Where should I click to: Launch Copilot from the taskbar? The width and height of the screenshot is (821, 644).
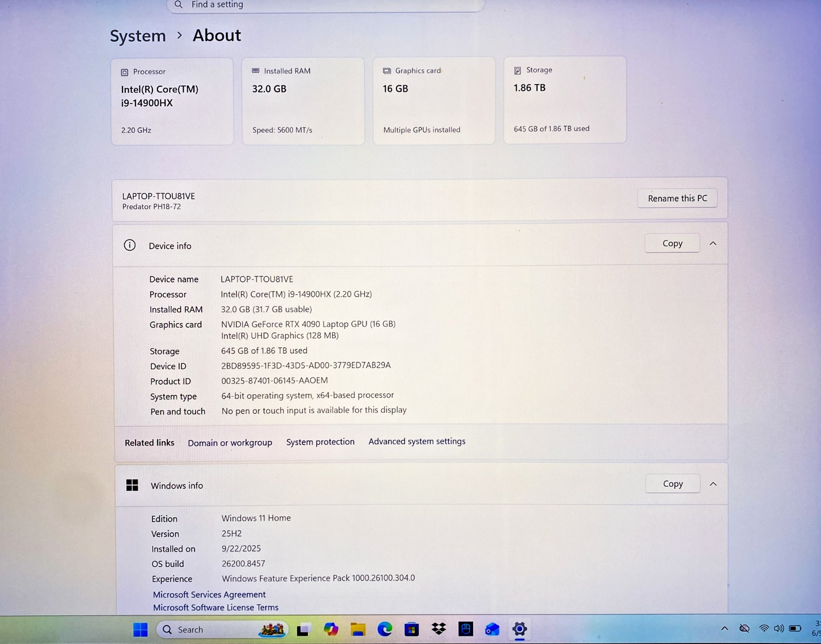[x=331, y=629]
